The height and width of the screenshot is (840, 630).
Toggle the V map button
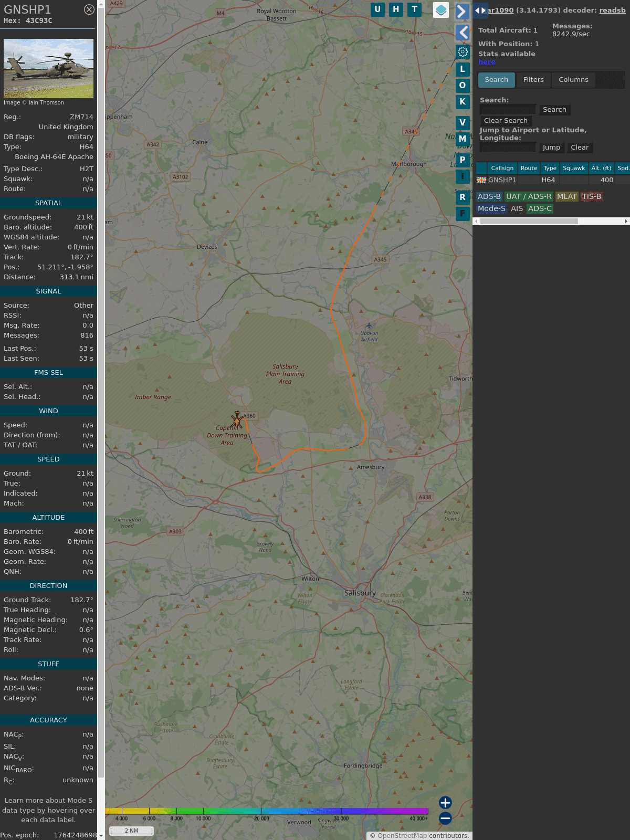point(463,122)
